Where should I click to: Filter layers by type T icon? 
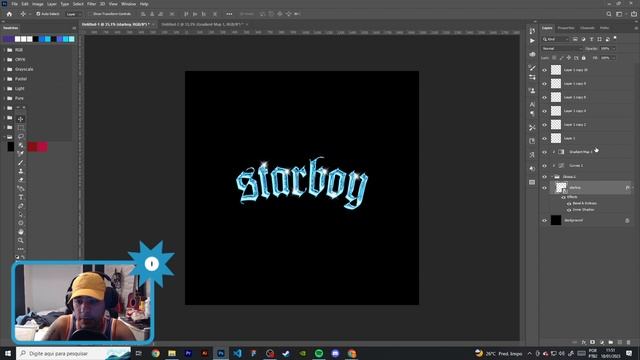click(x=591, y=39)
